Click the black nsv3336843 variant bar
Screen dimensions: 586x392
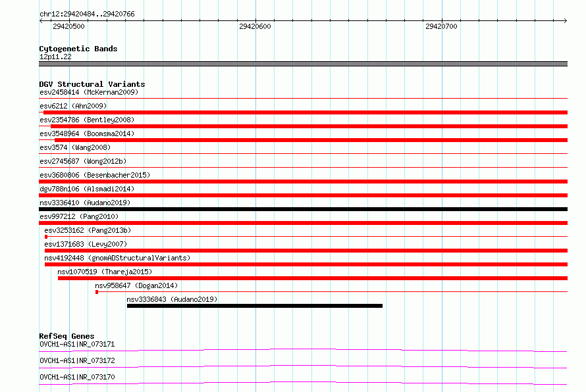[255, 306]
